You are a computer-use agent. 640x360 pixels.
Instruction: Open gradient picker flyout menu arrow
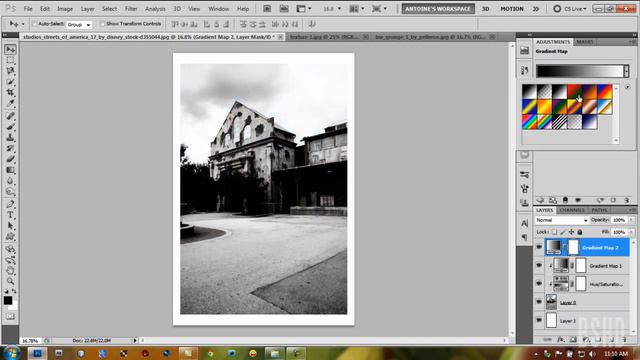627,87
